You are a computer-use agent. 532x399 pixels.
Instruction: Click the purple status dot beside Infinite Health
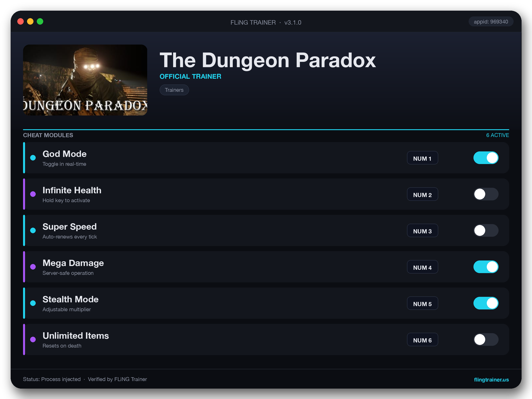pyautogui.click(x=33, y=194)
